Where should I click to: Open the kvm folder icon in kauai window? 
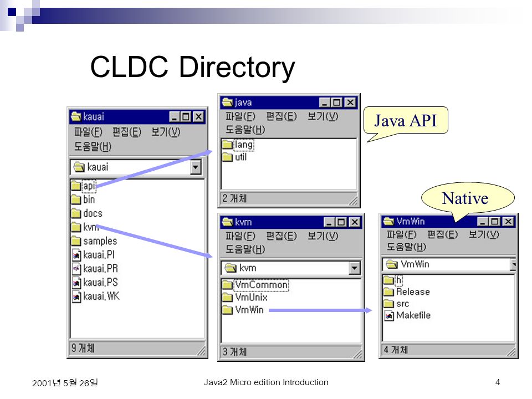[76, 227]
